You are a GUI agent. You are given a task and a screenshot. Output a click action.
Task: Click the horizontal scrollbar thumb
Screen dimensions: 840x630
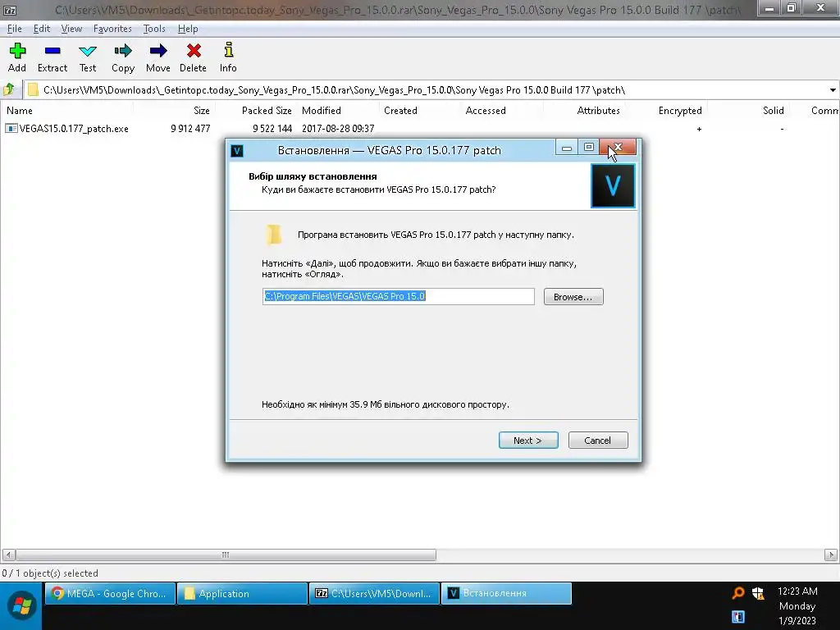226,555
